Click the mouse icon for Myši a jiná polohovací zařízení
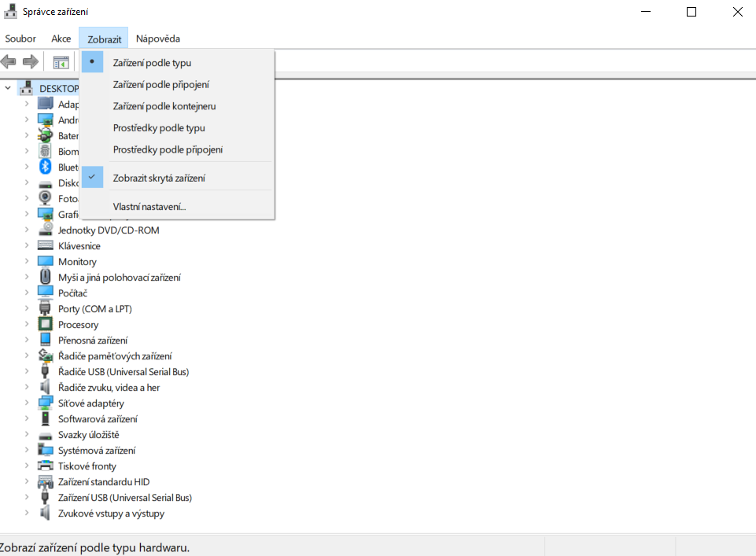The height and width of the screenshot is (556, 756). pos(46,277)
